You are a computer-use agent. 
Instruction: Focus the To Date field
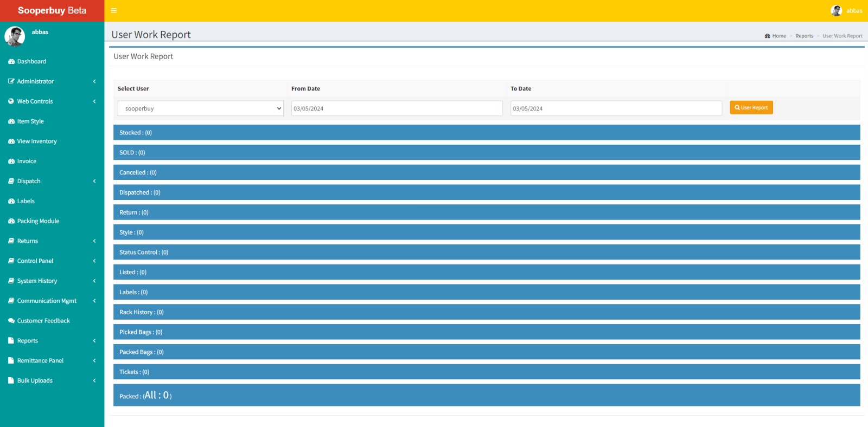coord(616,108)
